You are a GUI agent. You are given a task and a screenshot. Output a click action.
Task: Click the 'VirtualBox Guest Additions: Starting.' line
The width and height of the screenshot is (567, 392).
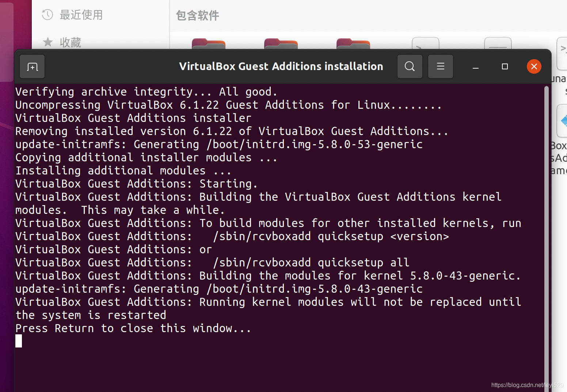coord(136,184)
